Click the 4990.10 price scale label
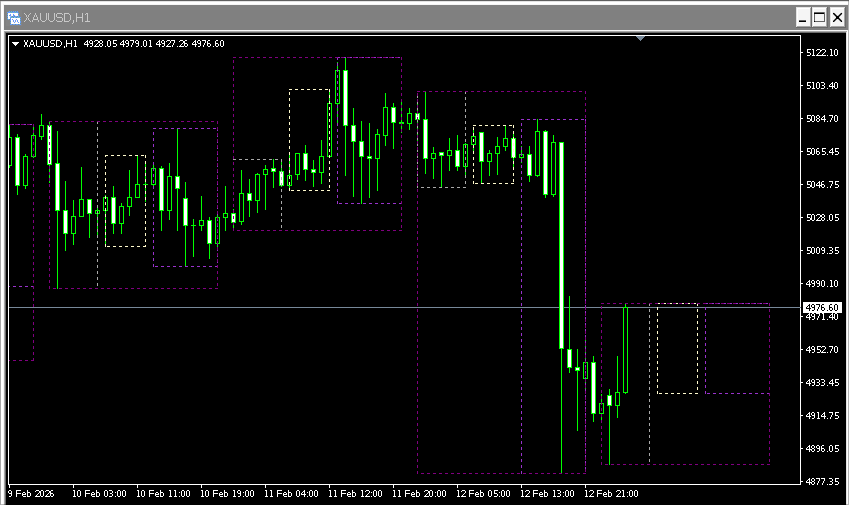The width and height of the screenshot is (849, 505). tap(822, 284)
